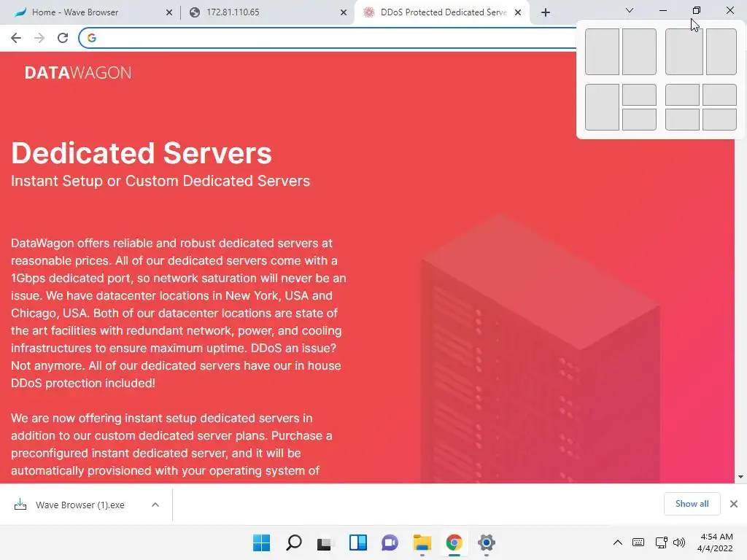
Task: Snap window to left half of the equal split layout
Action: click(x=602, y=52)
